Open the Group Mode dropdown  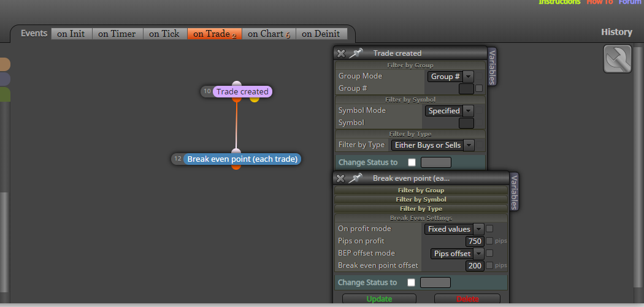tap(451, 77)
